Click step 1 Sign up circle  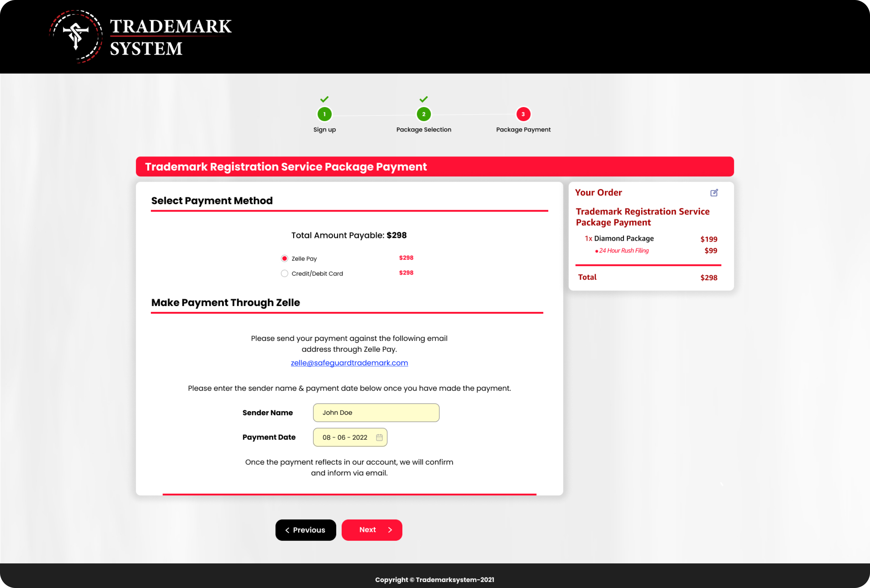324,114
